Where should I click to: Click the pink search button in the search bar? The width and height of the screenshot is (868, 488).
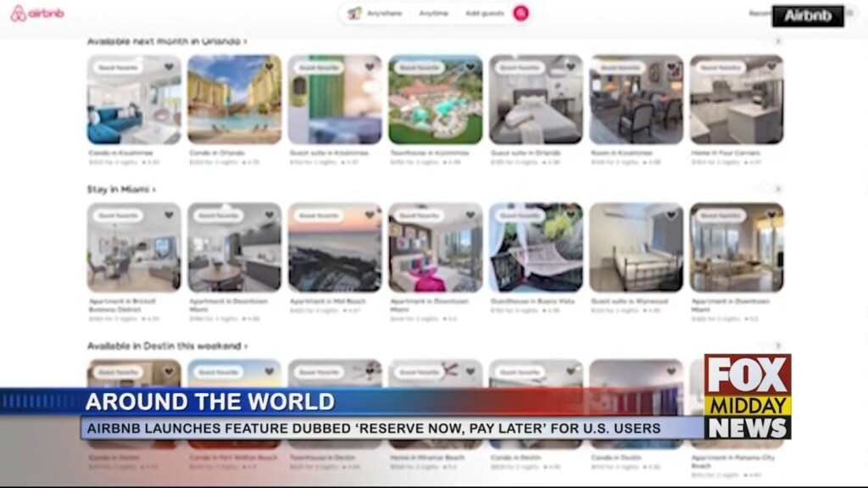point(520,14)
